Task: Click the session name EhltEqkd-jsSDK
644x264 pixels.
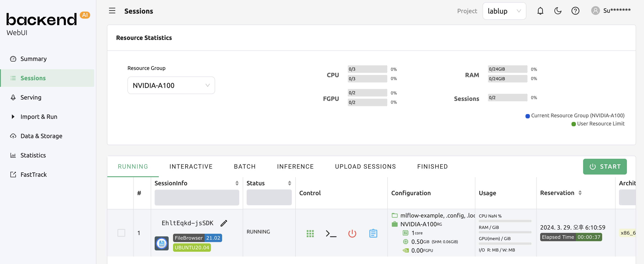Action: click(188, 223)
